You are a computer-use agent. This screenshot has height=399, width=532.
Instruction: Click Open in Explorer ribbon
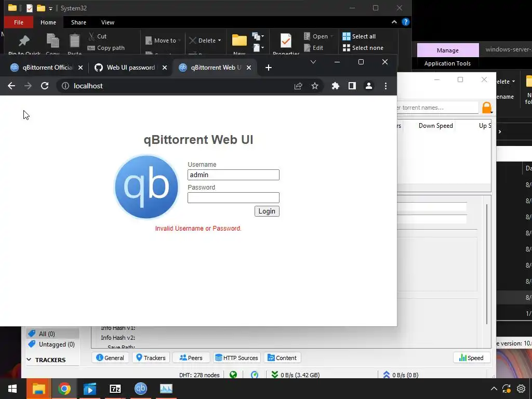(x=318, y=36)
